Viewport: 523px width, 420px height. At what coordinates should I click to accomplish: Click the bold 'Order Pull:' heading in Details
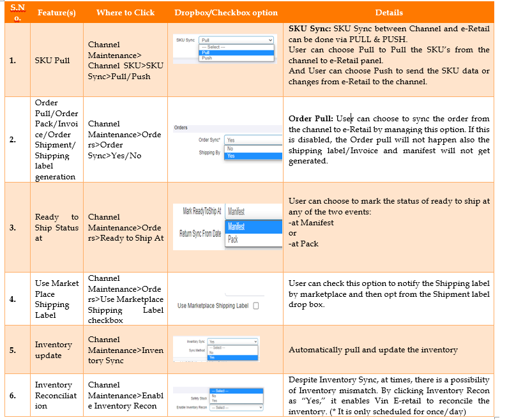310,119
